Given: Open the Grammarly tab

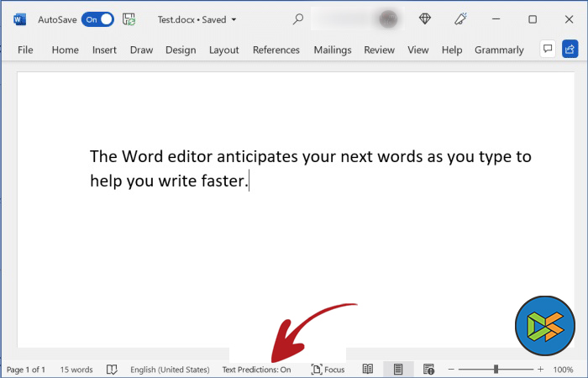Looking at the screenshot, I should [x=499, y=50].
